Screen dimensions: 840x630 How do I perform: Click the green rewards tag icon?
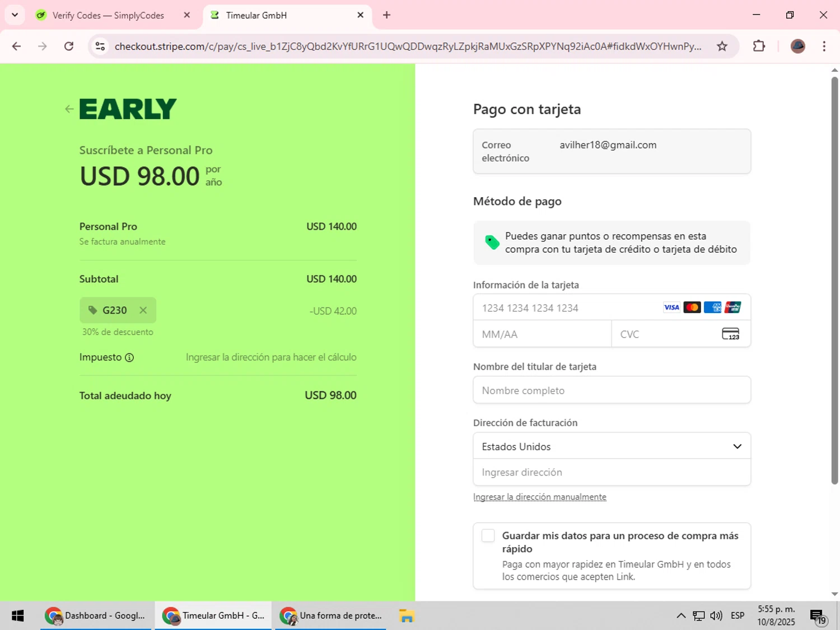(492, 242)
